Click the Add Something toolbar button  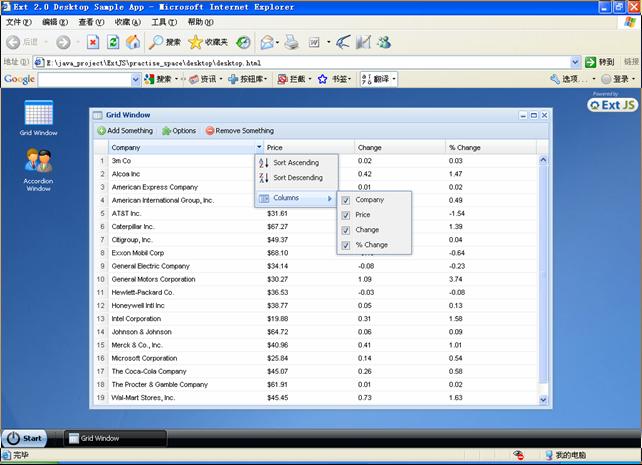tap(125, 131)
